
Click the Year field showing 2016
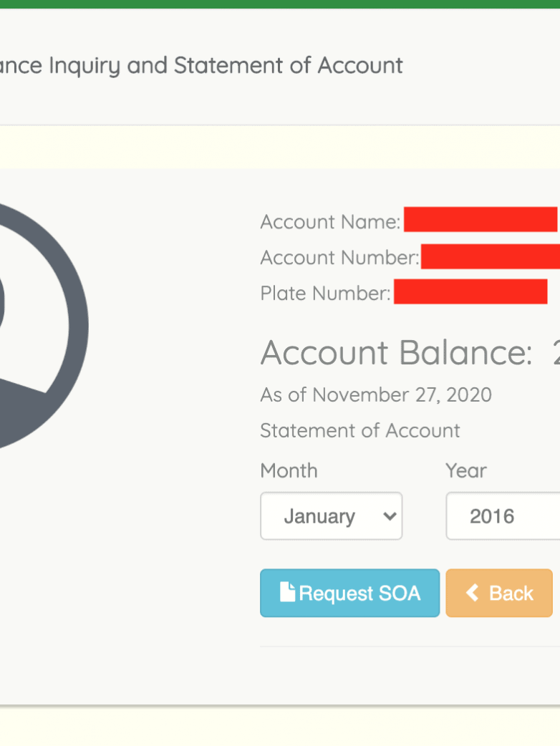pyautogui.click(x=502, y=516)
